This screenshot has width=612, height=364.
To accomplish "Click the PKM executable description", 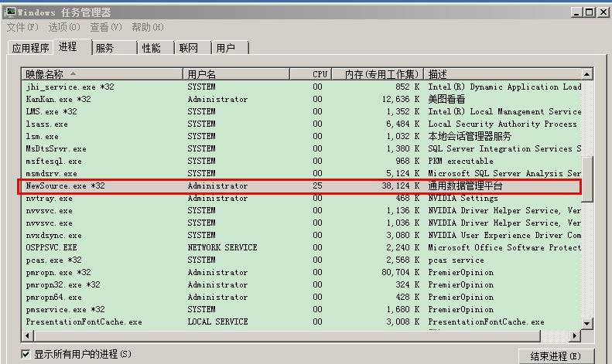I will pos(460,161).
